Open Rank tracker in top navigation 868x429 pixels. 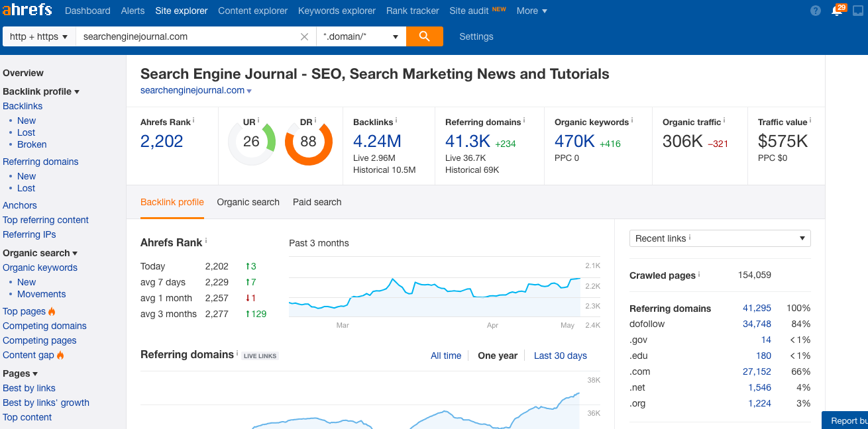(x=413, y=11)
